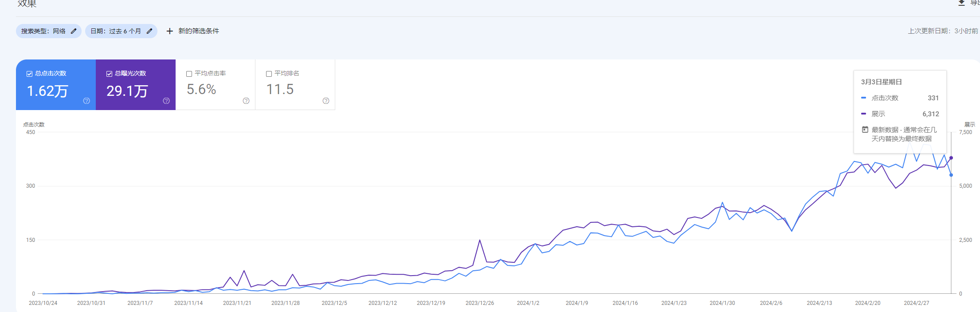
Task: Click 新的筛选条件 to add a filter
Action: (x=199, y=31)
